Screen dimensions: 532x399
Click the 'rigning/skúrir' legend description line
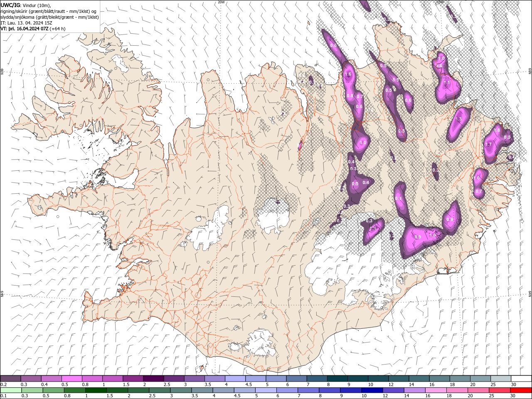49,11
